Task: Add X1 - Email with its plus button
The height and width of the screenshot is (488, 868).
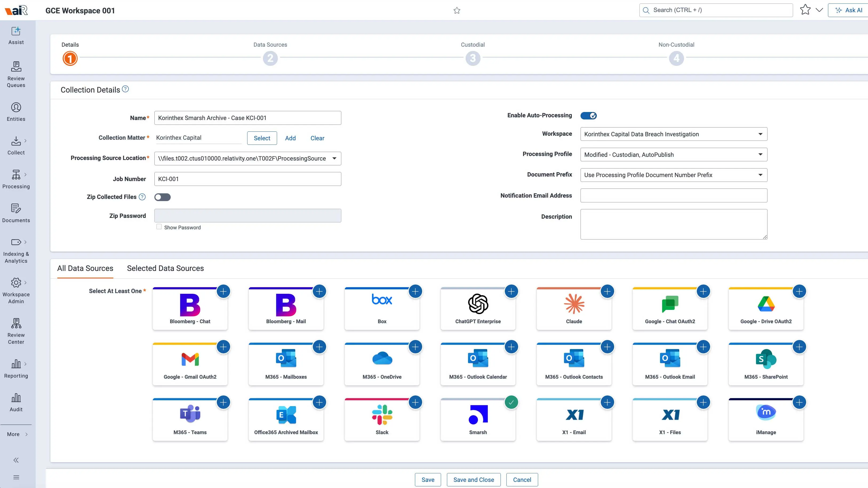Action: (x=607, y=402)
